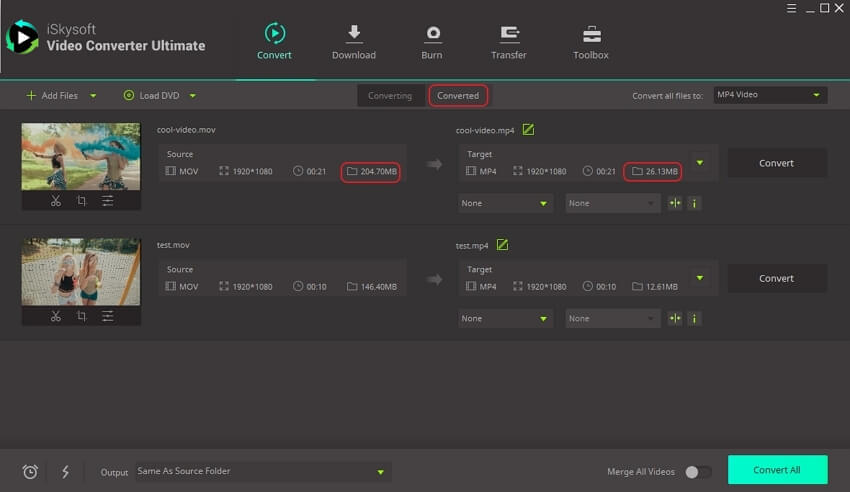Toggle the Merge All Videos switch
This screenshot has height=492, width=850.
(x=698, y=471)
